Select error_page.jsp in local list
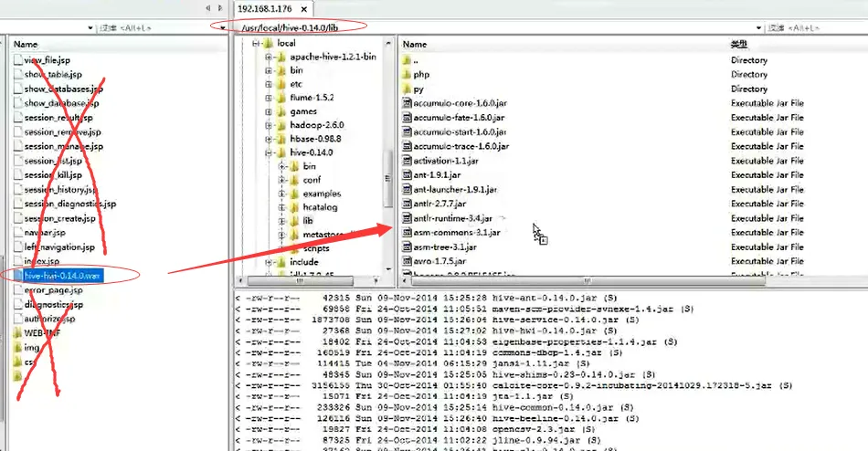The image size is (868, 451). pyautogui.click(x=54, y=290)
